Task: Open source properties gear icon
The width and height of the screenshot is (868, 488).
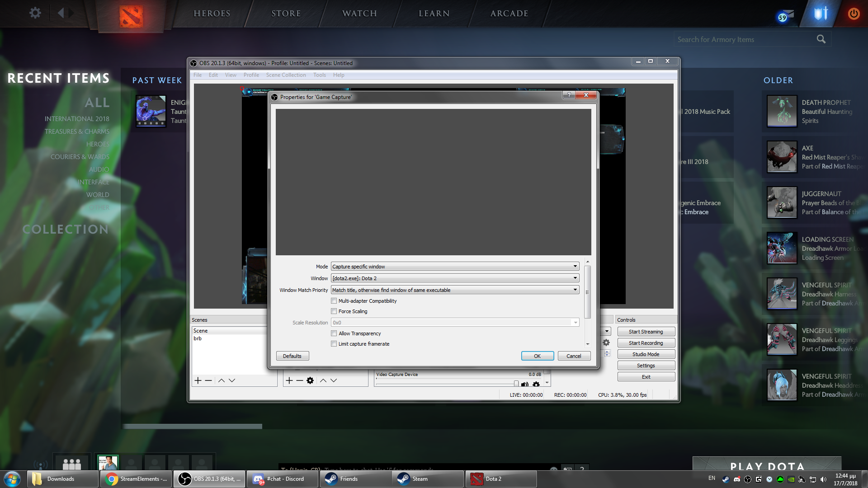Action: [x=310, y=380]
